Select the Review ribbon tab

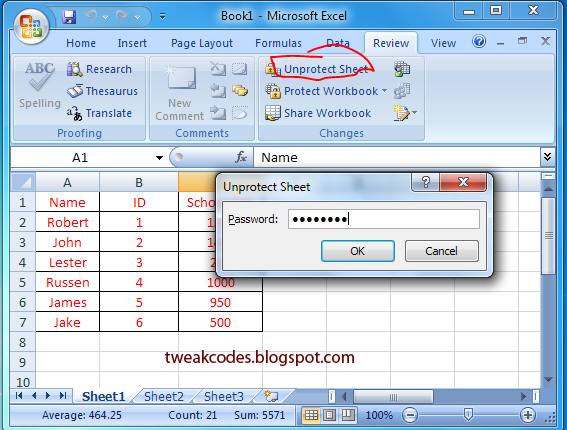pos(391,43)
